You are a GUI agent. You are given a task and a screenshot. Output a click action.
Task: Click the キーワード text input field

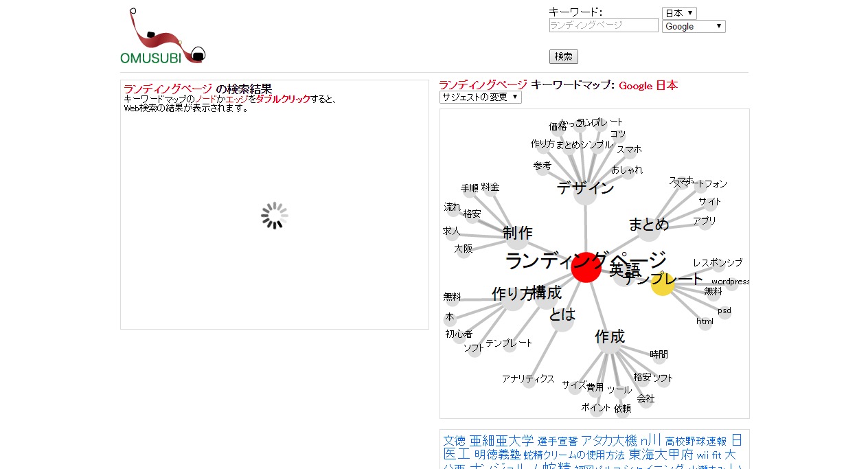(604, 25)
